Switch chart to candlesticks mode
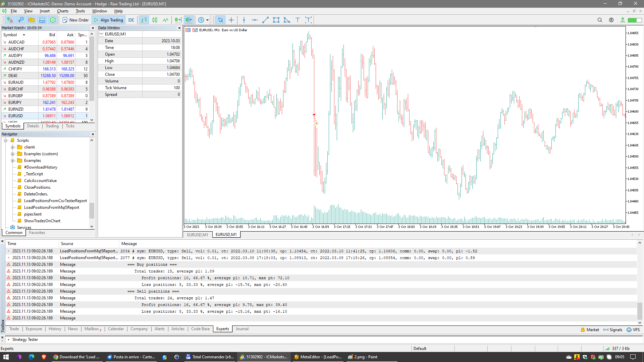644x362 pixels. click(x=155, y=20)
